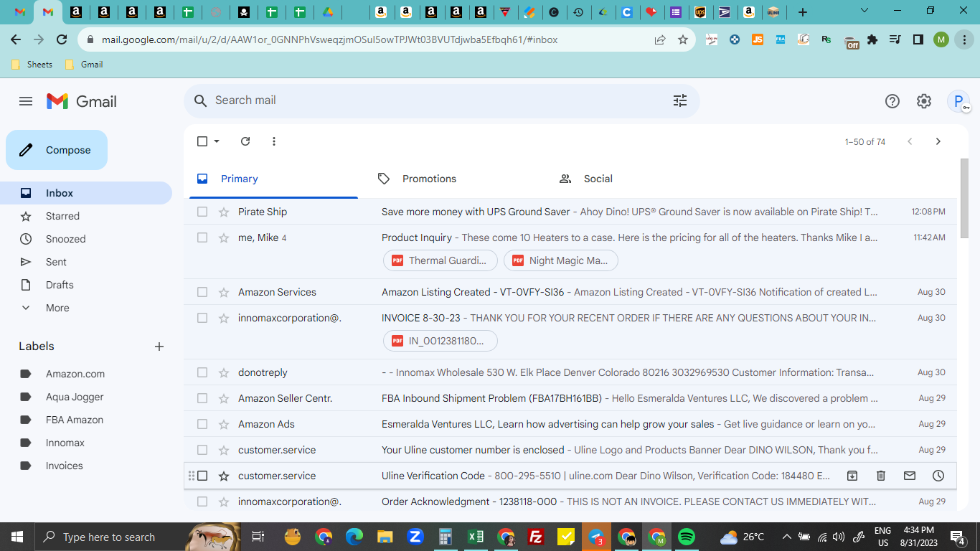Create a new label with plus icon
Image resolution: width=980 pixels, height=551 pixels.
point(159,347)
